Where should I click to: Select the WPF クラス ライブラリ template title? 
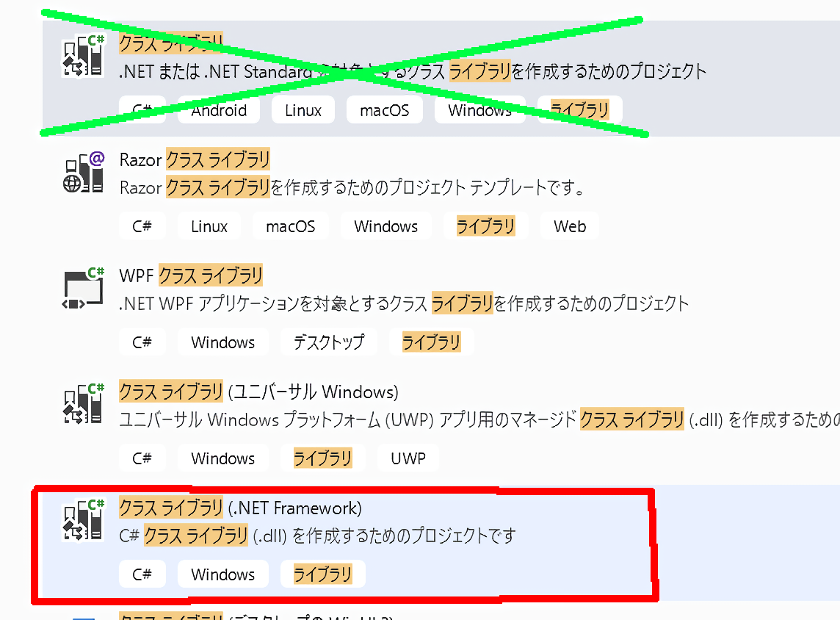[191, 275]
